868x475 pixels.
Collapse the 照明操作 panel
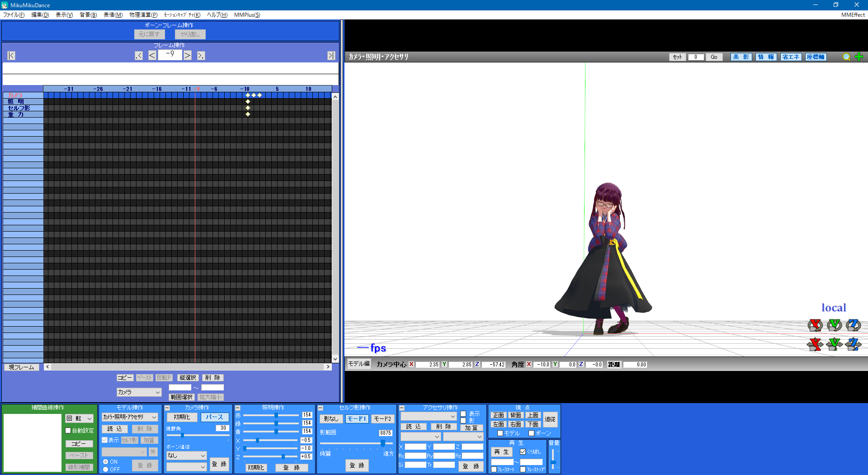[x=238, y=408]
